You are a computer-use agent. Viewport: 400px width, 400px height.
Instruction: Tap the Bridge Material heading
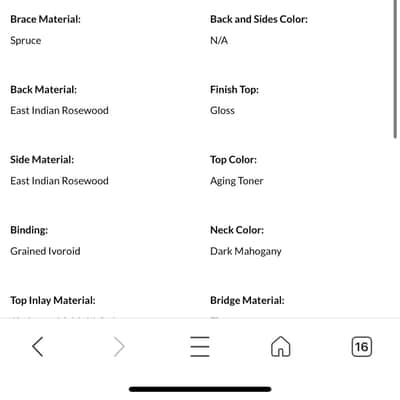click(x=247, y=300)
